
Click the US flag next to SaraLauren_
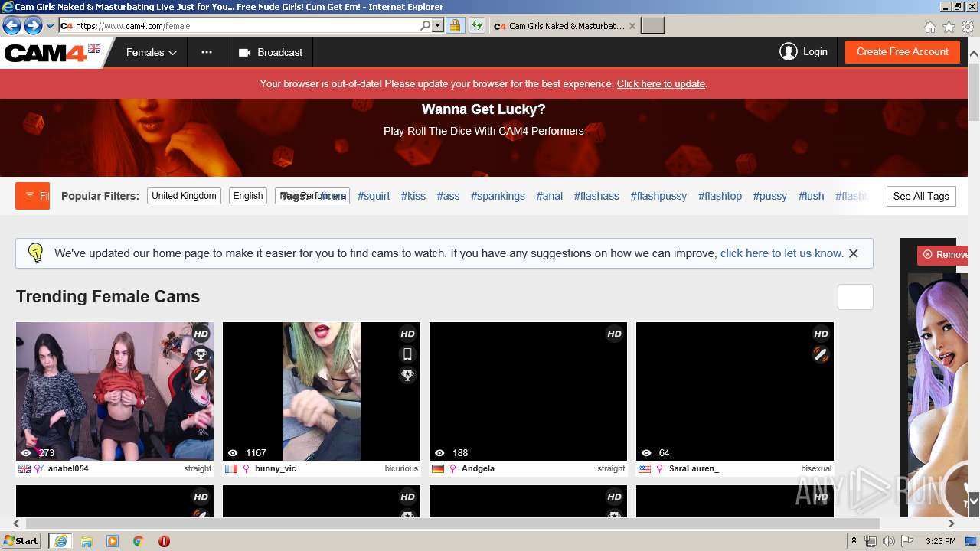tap(645, 468)
